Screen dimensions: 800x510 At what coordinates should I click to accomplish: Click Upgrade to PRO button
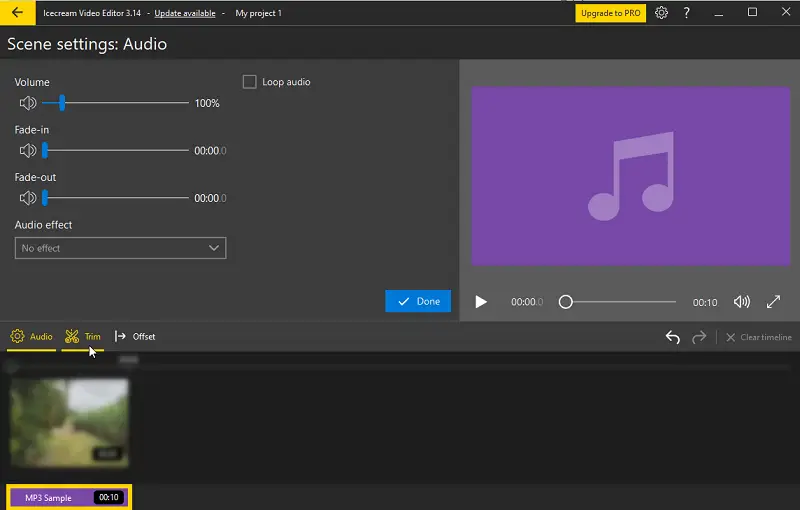click(x=611, y=13)
